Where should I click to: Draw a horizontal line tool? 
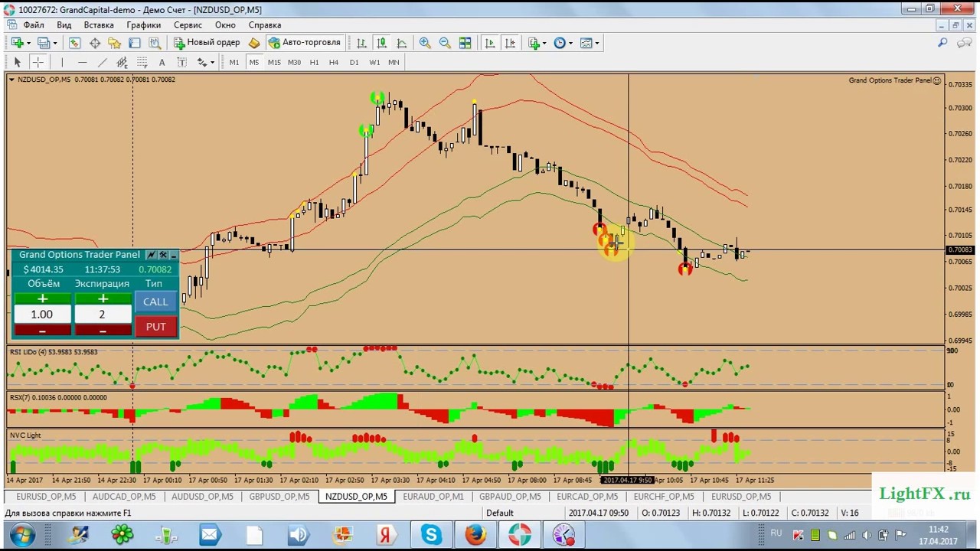pyautogui.click(x=82, y=62)
